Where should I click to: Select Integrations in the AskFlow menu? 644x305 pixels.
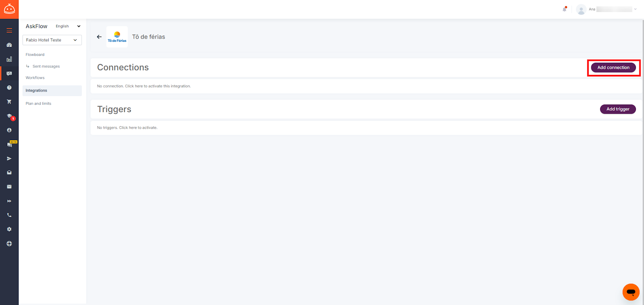click(x=52, y=90)
